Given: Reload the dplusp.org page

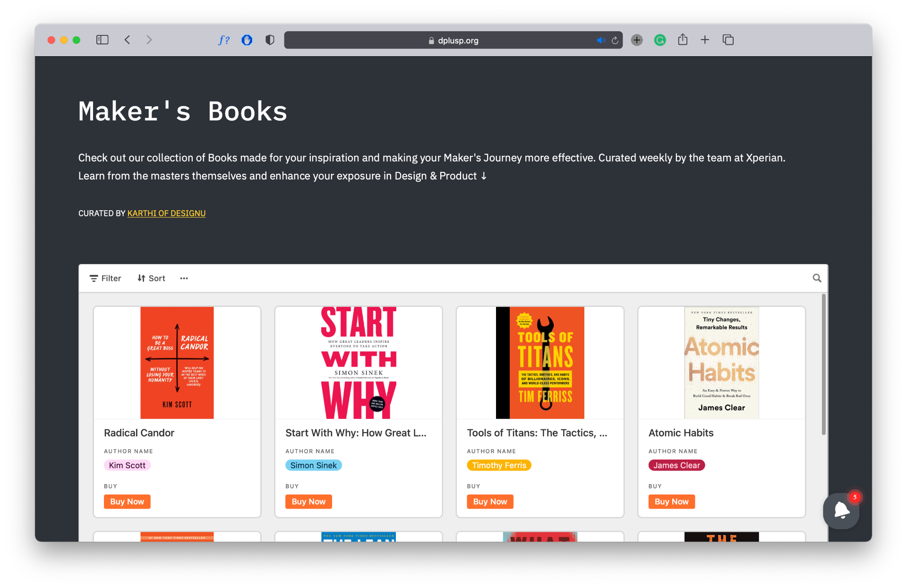Looking at the screenshot, I should coord(615,41).
